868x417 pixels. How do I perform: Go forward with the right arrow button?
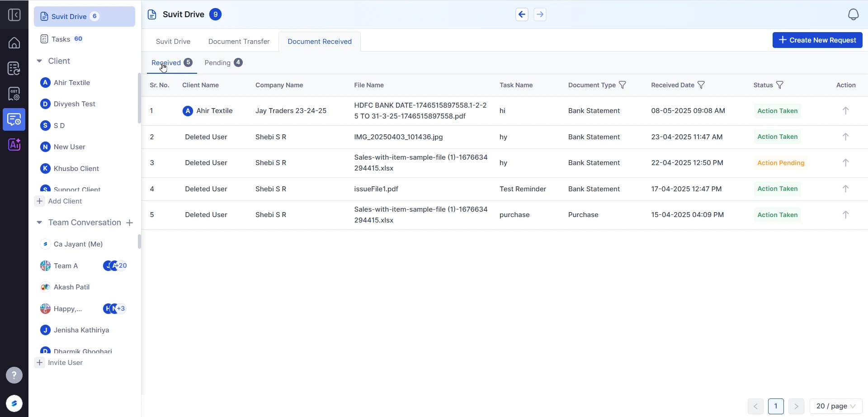[x=540, y=14]
